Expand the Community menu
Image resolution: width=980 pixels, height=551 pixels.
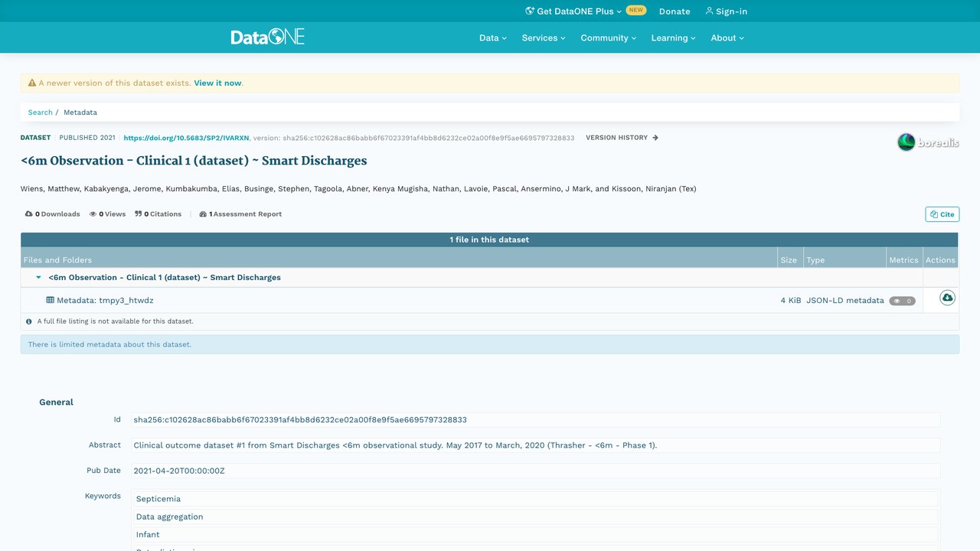(609, 37)
